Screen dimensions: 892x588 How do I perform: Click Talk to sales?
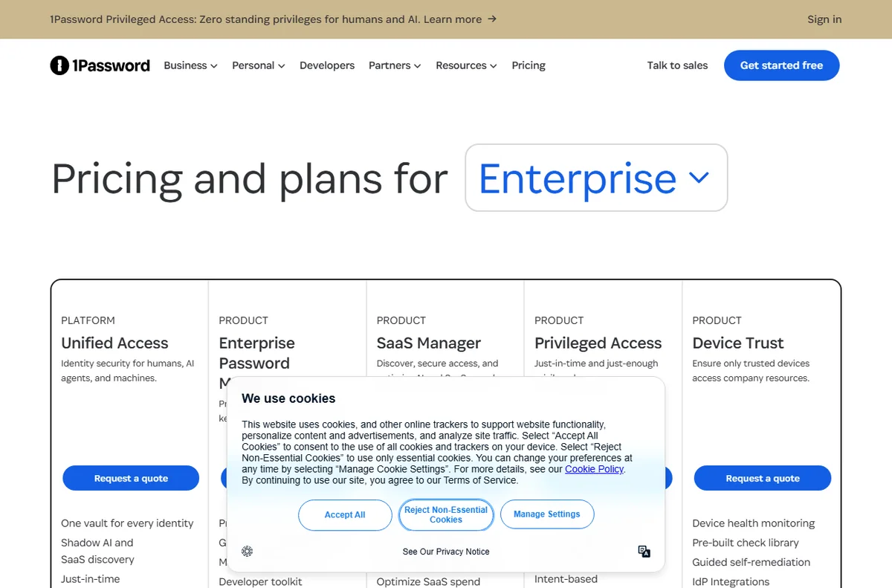pyautogui.click(x=677, y=65)
